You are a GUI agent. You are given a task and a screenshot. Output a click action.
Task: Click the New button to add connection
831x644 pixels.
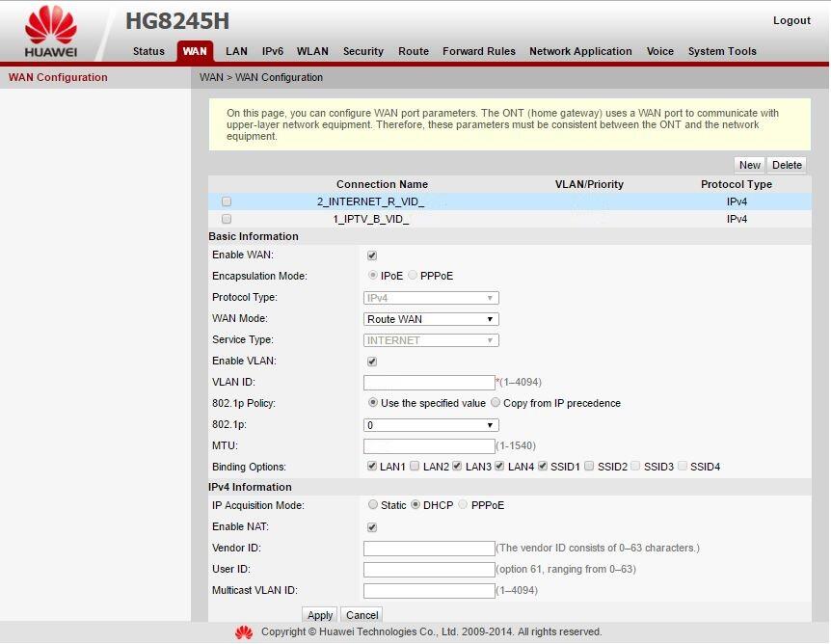click(749, 165)
